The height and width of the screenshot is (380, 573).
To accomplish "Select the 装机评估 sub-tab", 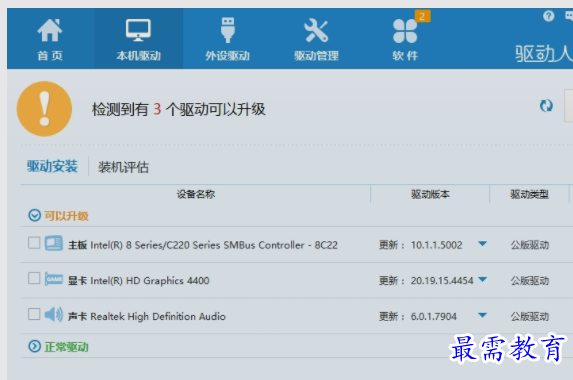I will [x=124, y=167].
